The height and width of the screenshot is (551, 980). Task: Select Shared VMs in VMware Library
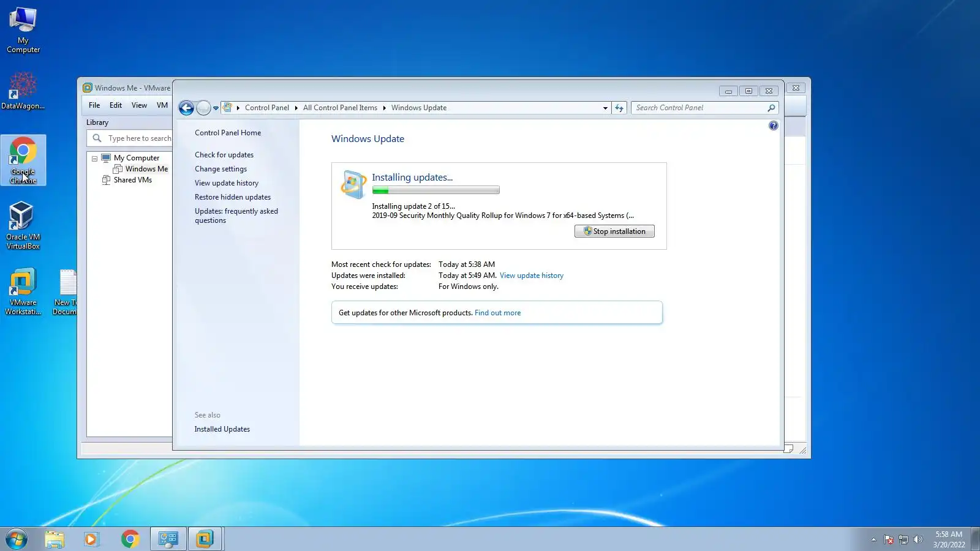point(132,180)
